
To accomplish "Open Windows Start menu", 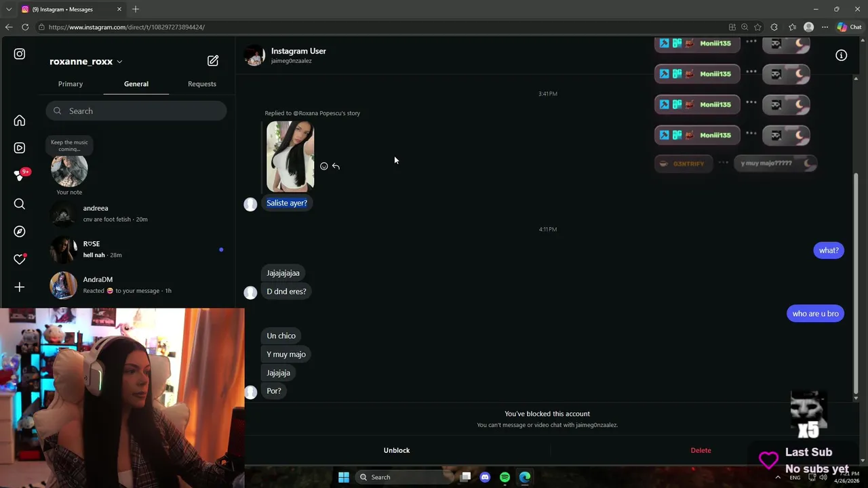I will coord(344,477).
